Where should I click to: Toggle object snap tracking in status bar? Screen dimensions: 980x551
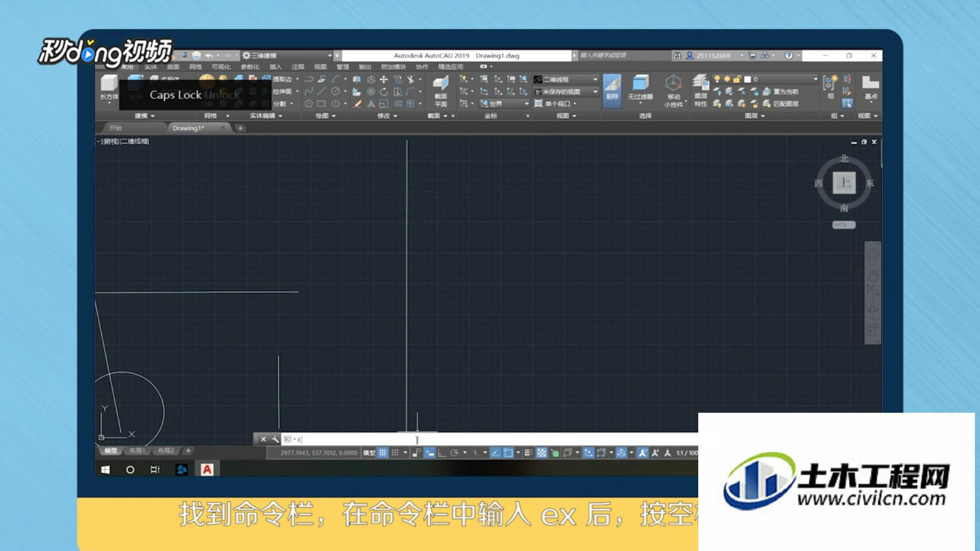[495, 453]
